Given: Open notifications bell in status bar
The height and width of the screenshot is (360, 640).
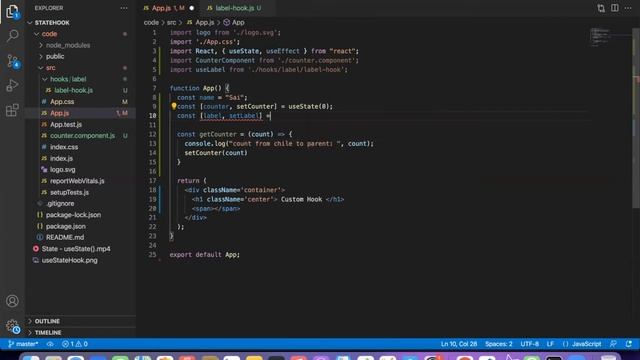Looking at the screenshot, I should pos(629,344).
